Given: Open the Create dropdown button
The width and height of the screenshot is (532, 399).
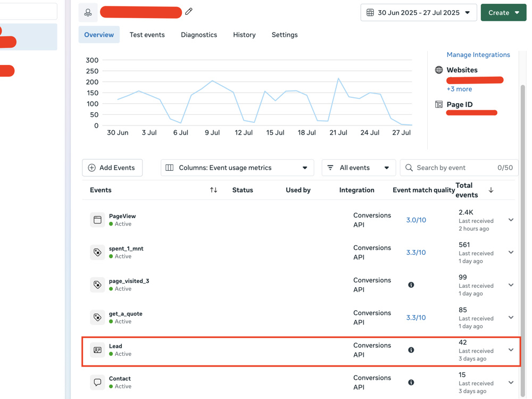Looking at the screenshot, I should coord(503,13).
